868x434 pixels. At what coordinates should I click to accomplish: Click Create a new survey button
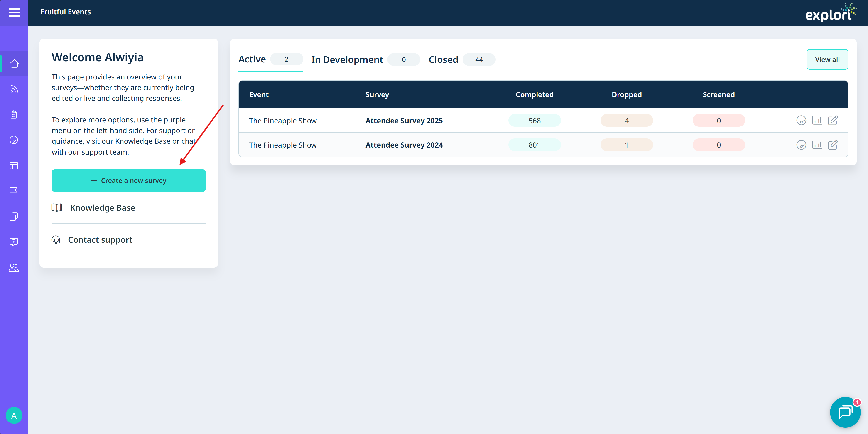click(128, 180)
